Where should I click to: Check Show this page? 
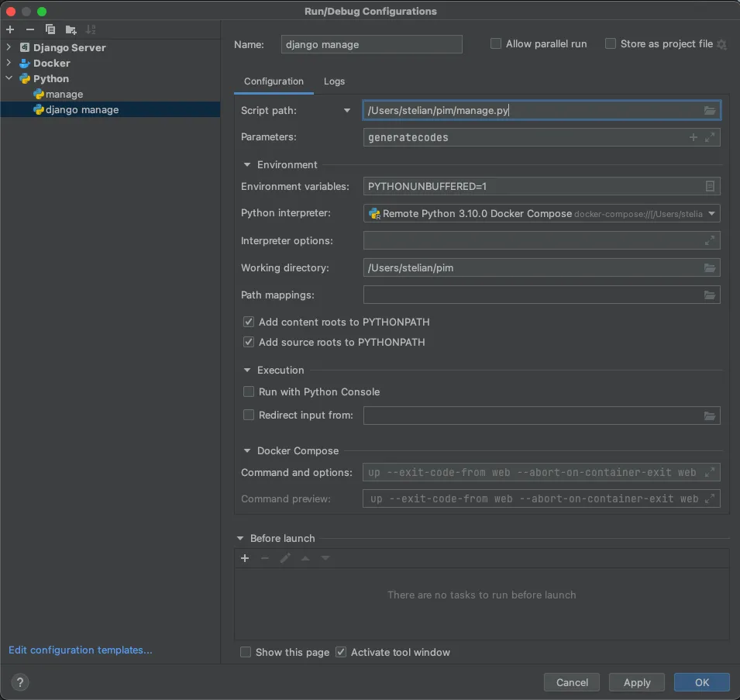[x=246, y=653]
